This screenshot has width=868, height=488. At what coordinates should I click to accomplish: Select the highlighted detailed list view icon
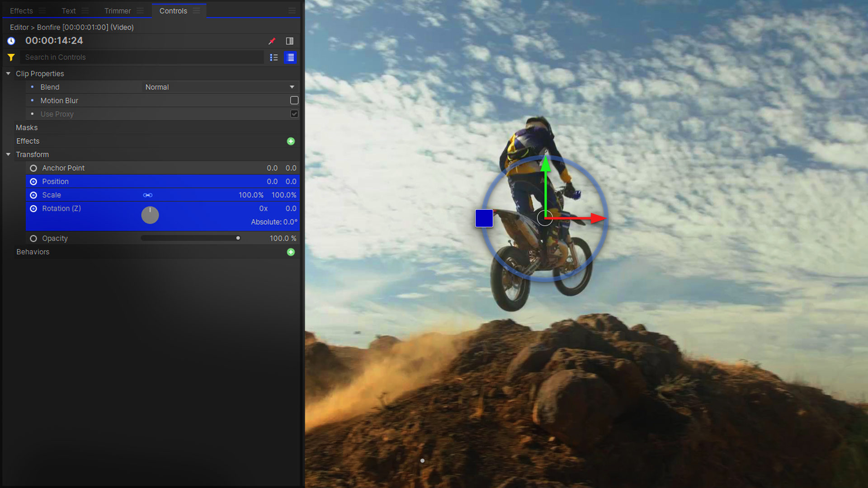point(291,57)
